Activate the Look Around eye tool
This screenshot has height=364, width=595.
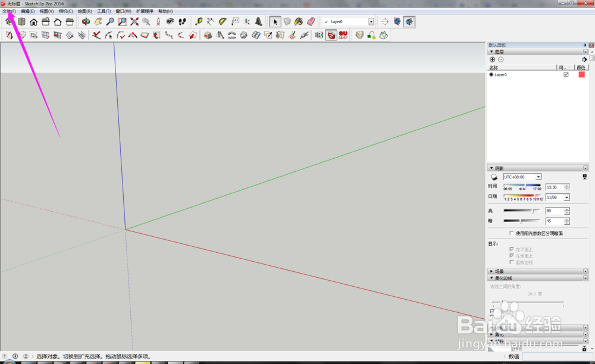(170, 21)
